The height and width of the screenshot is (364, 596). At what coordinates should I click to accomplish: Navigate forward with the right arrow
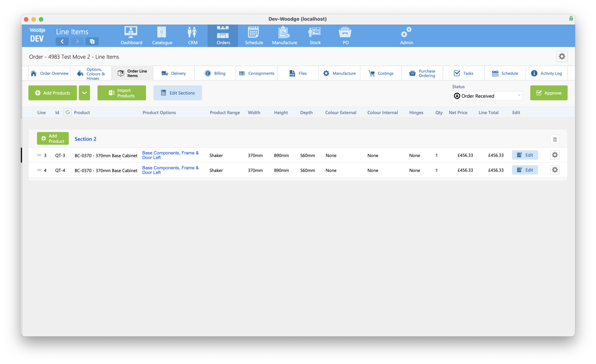point(77,41)
